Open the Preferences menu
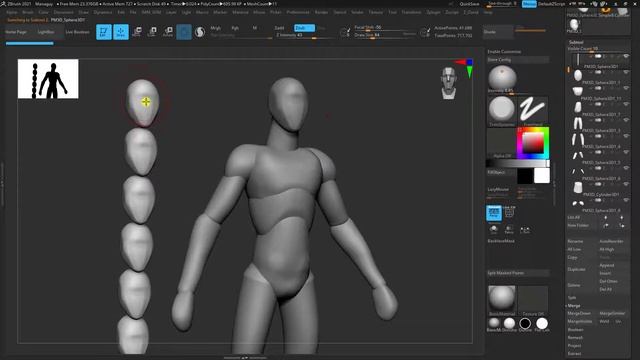This screenshot has height=360, width=640. (x=298, y=12)
